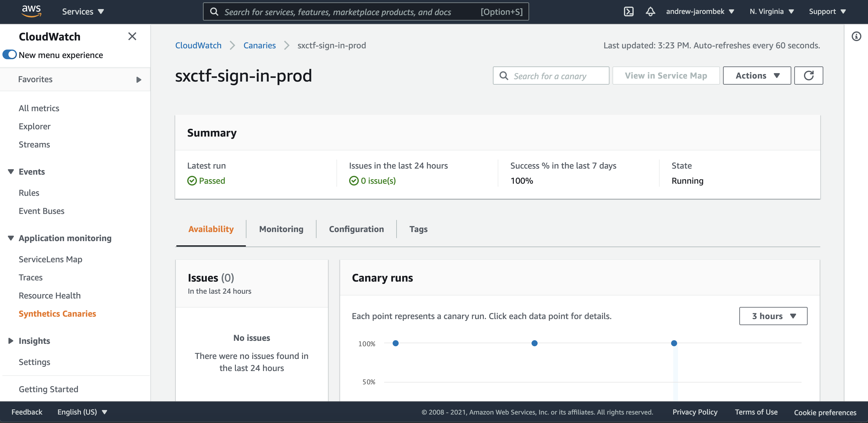The height and width of the screenshot is (423, 868).
Task: Expand the Insights section
Action: [11, 341]
